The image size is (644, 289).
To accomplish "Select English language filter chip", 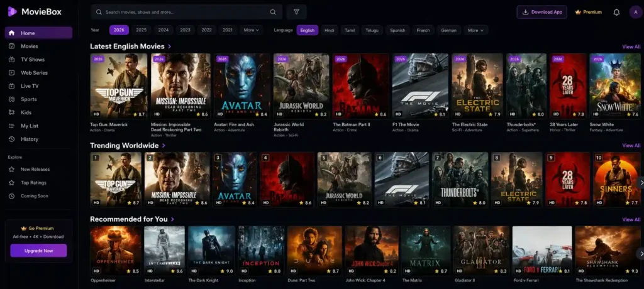I will (x=307, y=30).
